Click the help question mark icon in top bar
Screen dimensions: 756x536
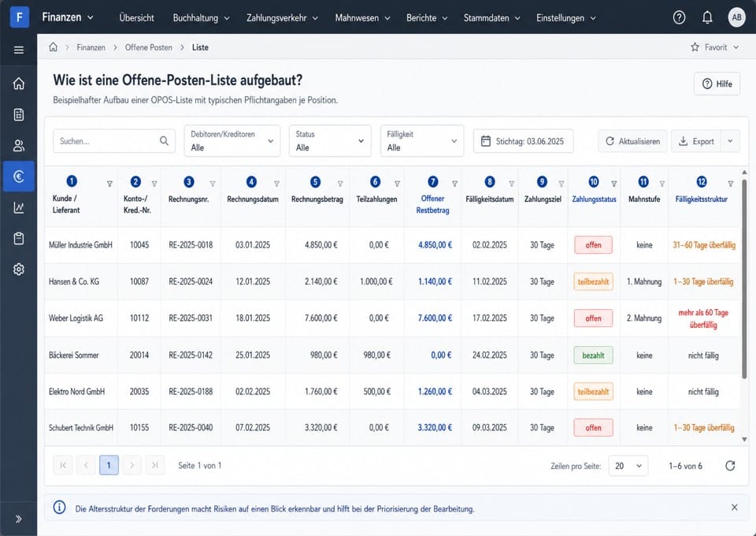point(679,17)
